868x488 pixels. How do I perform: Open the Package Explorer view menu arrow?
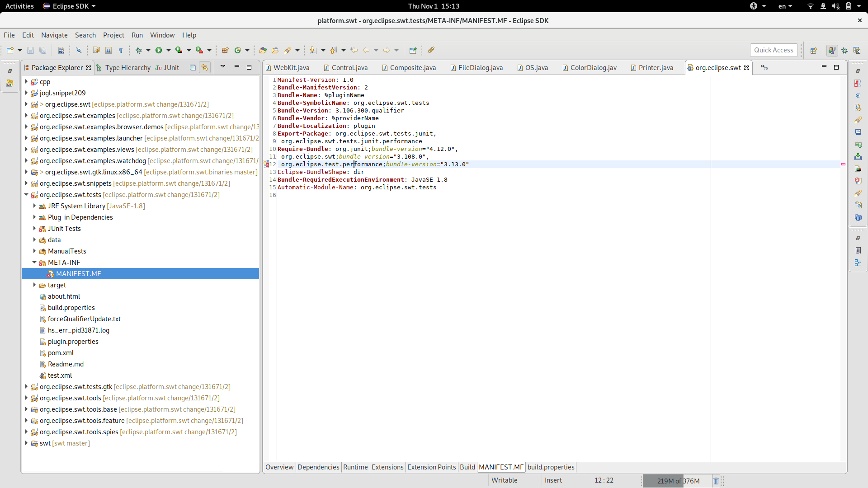[223, 67]
